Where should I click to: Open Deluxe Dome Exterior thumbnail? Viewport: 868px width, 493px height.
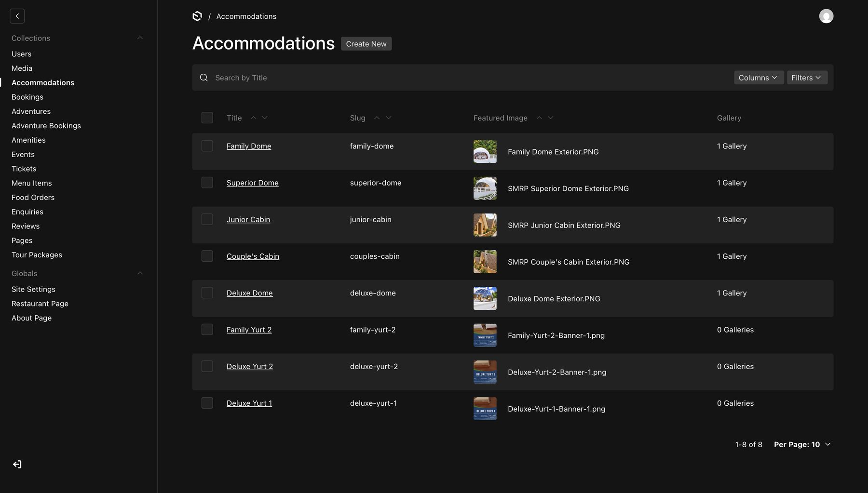pos(485,298)
